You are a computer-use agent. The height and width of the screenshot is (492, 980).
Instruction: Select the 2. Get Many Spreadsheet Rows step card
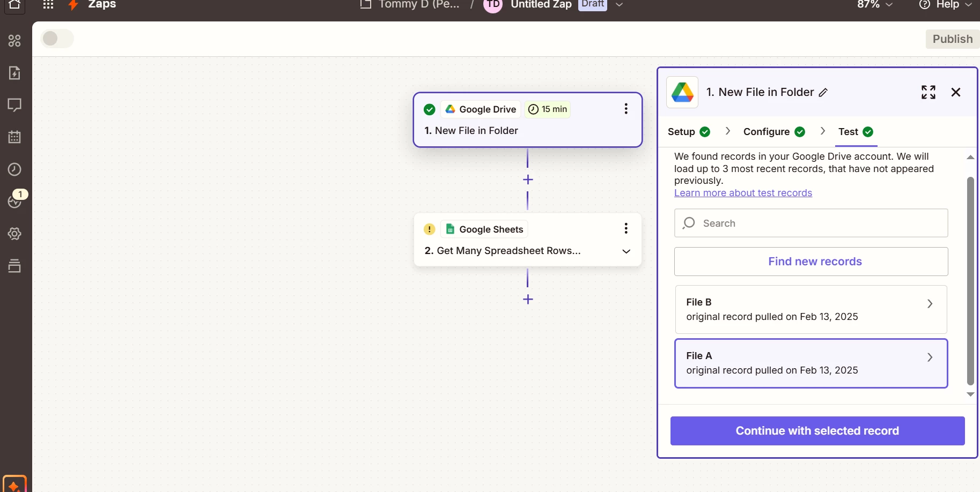[528, 240]
